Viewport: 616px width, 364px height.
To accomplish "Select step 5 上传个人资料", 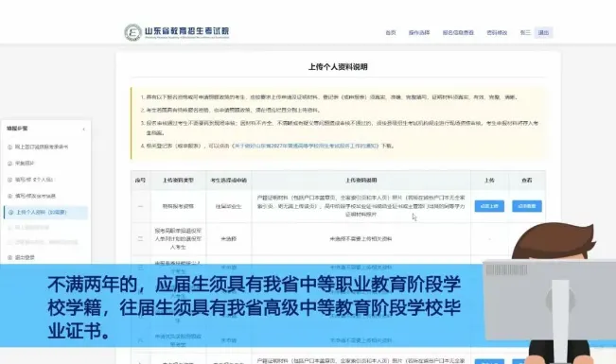I will pyautogui.click(x=45, y=213).
